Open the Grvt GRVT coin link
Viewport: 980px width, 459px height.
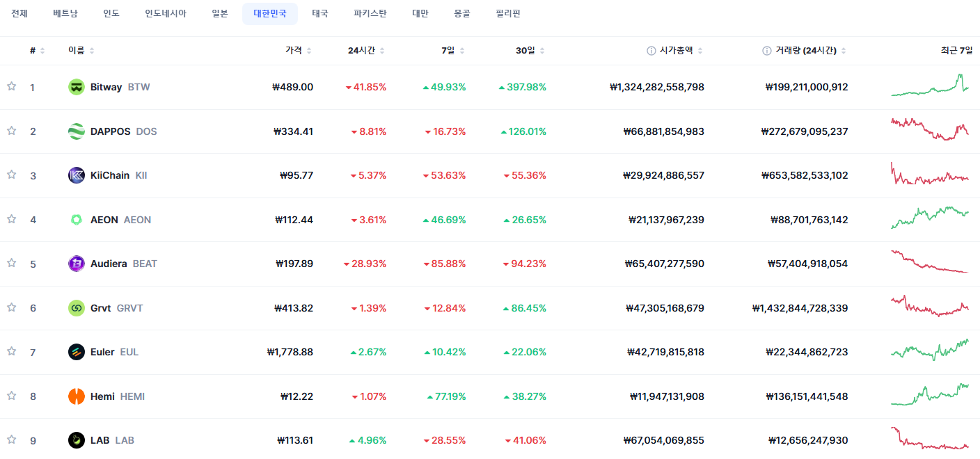point(116,308)
